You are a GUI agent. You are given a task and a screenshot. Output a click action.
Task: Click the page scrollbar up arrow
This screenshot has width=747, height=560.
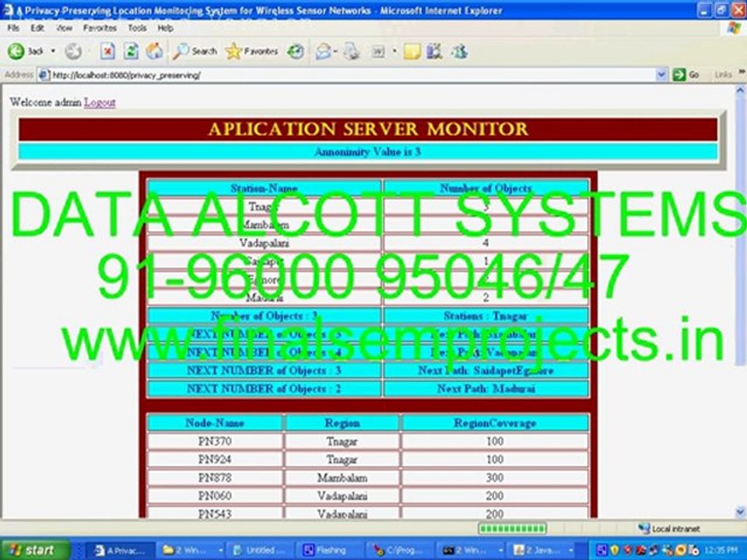pyautogui.click(x=740, y=90)
